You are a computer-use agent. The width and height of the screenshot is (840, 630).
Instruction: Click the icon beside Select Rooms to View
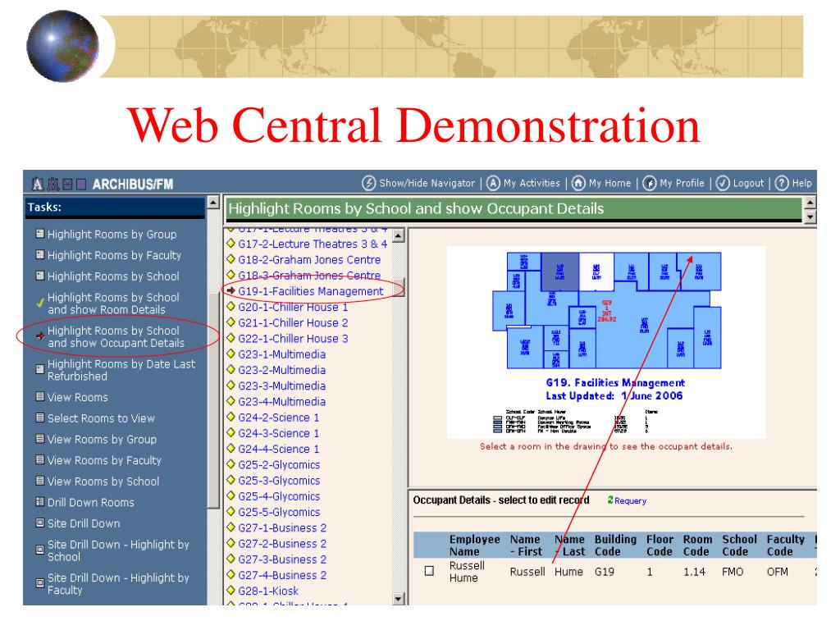click(39, 418)
